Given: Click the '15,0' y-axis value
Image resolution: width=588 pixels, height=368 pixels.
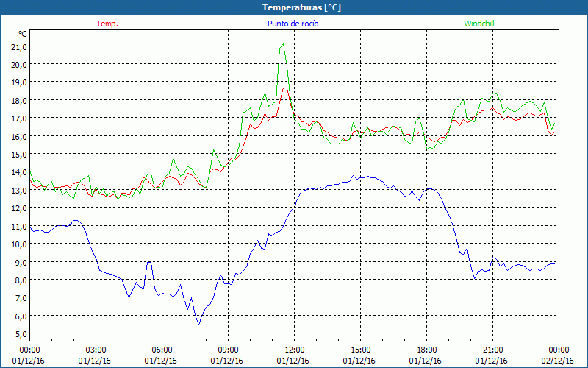Looking at the screenshot, I should pos(20,155).
